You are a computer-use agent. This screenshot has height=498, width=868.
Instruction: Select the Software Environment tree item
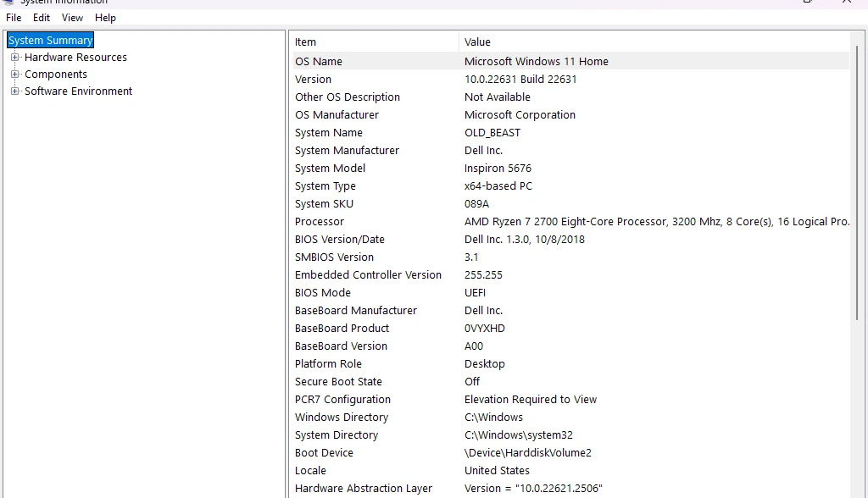pyautogui.click(x=79, y=91)
